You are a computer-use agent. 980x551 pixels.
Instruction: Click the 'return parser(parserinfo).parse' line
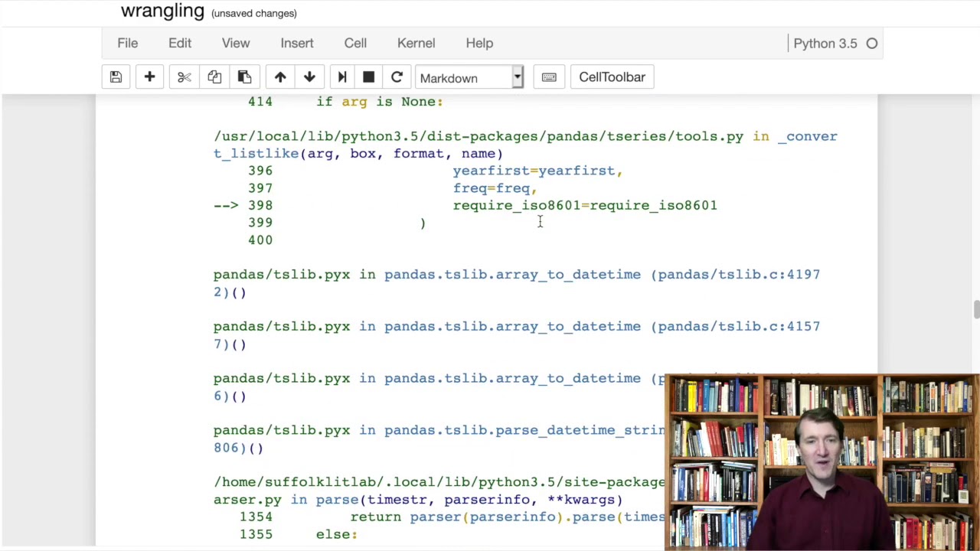[x=508, y=517]
